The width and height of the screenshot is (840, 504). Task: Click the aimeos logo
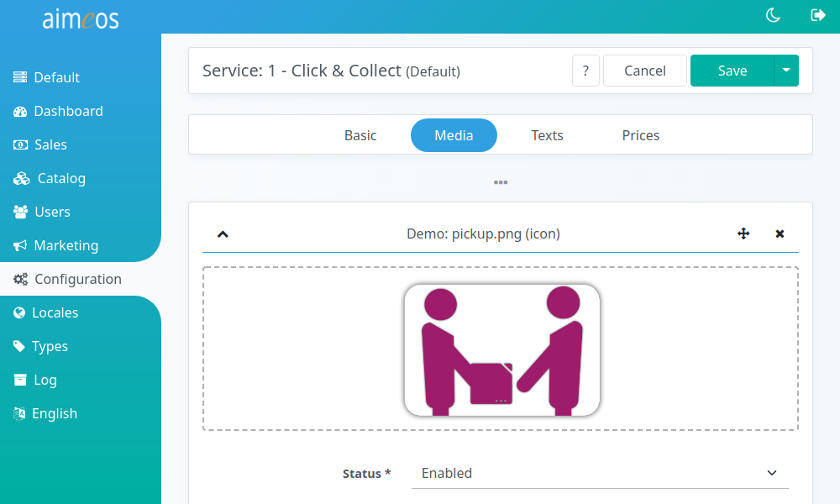pyautogui.click(x=81, y=19)
